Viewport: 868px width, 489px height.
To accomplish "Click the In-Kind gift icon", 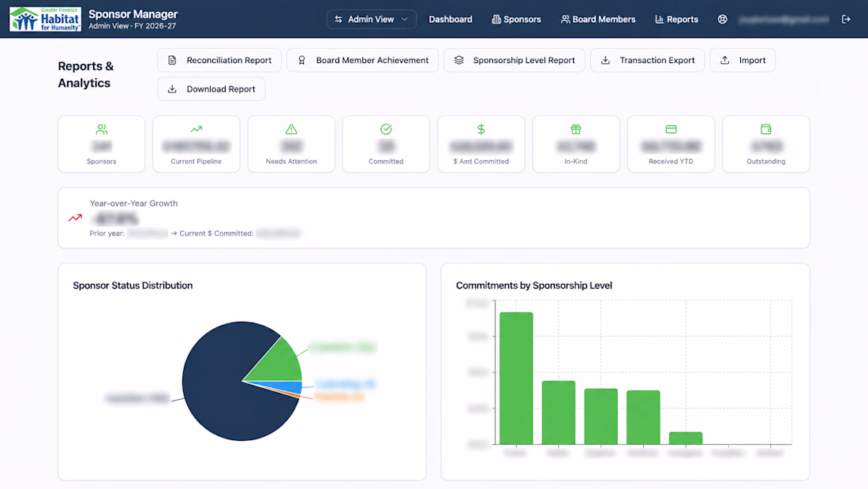I will click(576, 129).
